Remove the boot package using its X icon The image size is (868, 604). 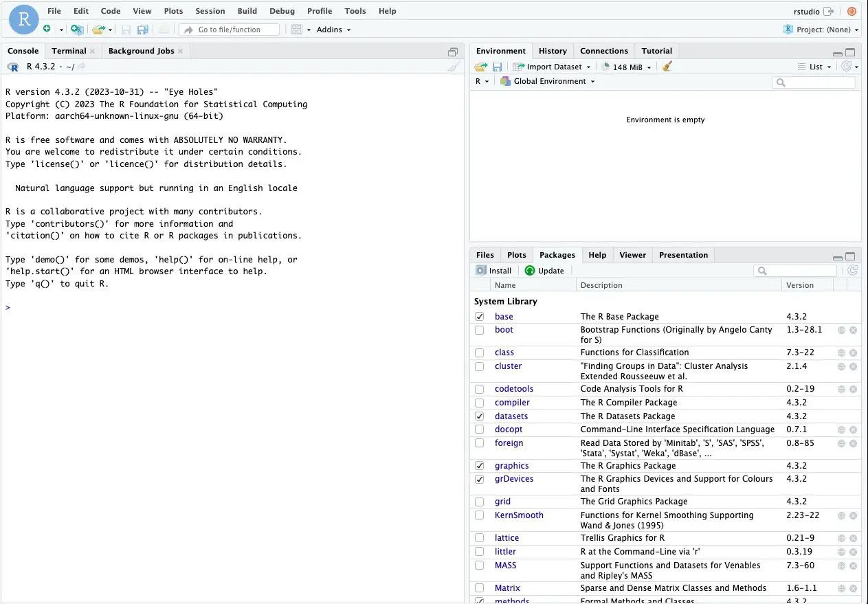[x=853, y=330]
